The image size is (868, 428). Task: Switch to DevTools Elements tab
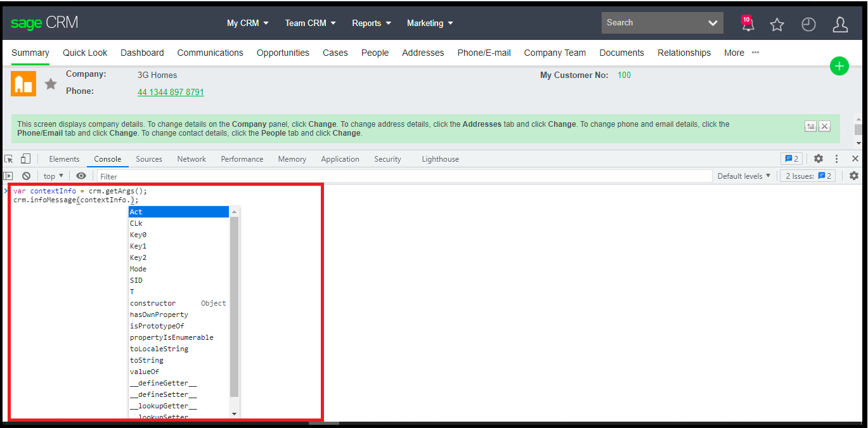click(64, 159)
